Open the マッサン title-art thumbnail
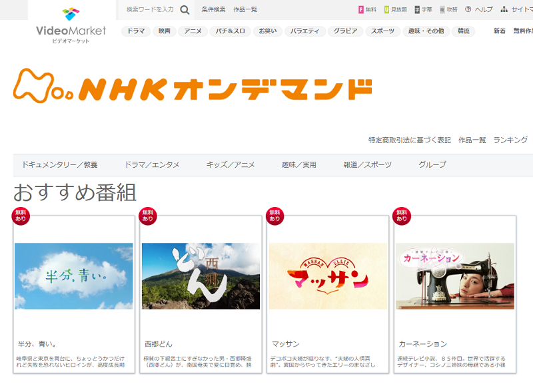Screen dimensions: 533x392 [x=328, y=276]
